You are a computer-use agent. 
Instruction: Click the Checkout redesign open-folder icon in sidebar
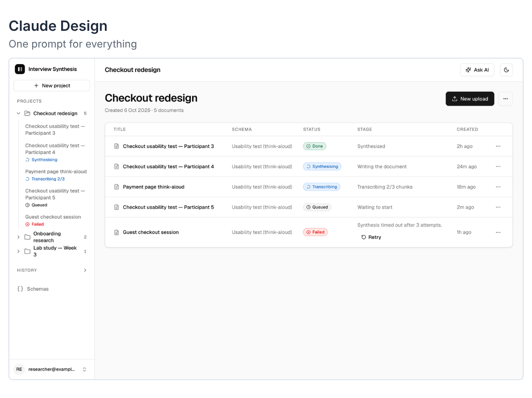click(x=27, y=113)
